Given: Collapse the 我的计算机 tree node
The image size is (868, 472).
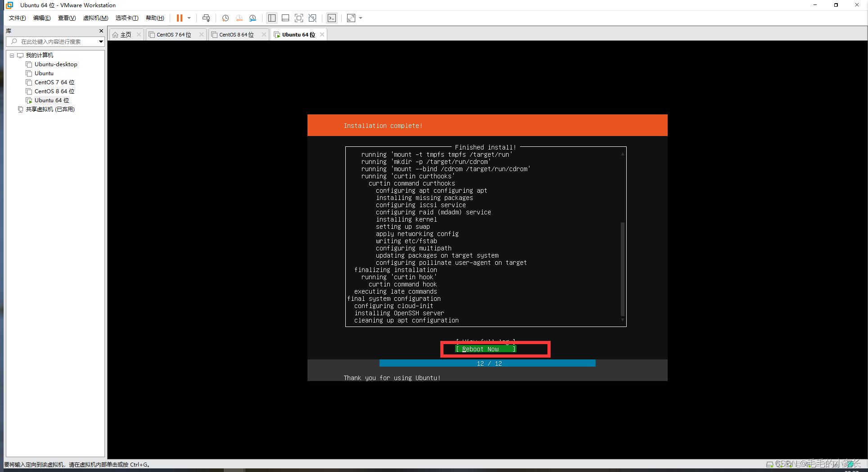Looking at the screenshot, I should pos(12,55).
